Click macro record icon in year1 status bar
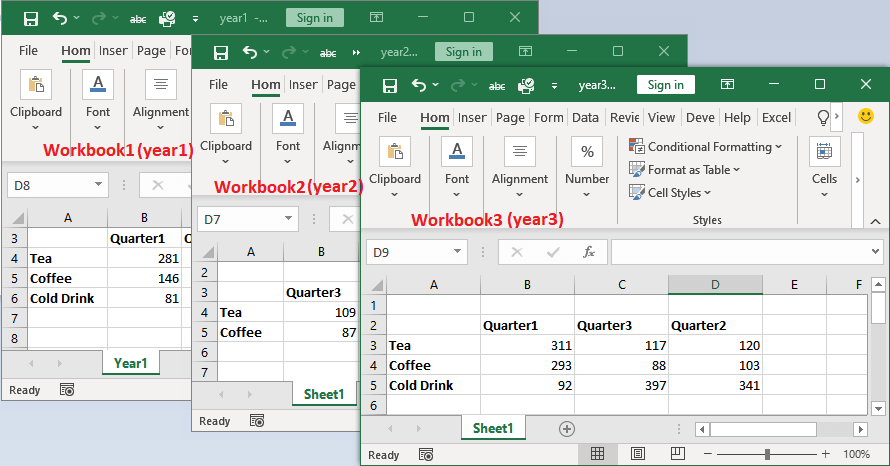Image resolution: width=890 pixels, height=466 pixels. pyautogui.click(x=67, y=390)
